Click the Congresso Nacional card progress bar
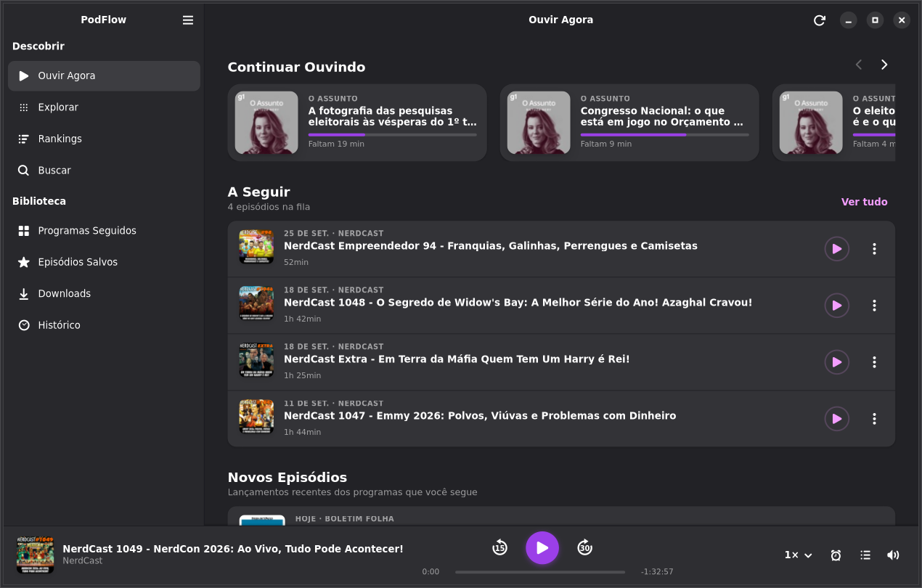 (665, 135)
